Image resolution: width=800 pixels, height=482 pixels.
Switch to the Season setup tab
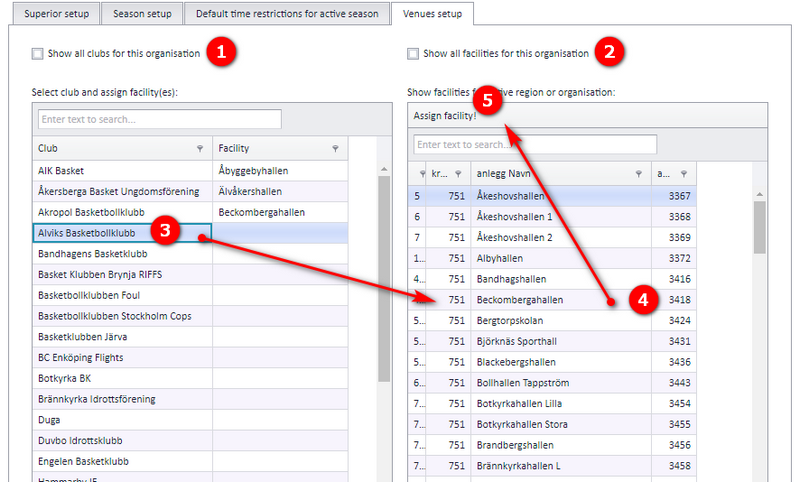click(x=142, y=14)
